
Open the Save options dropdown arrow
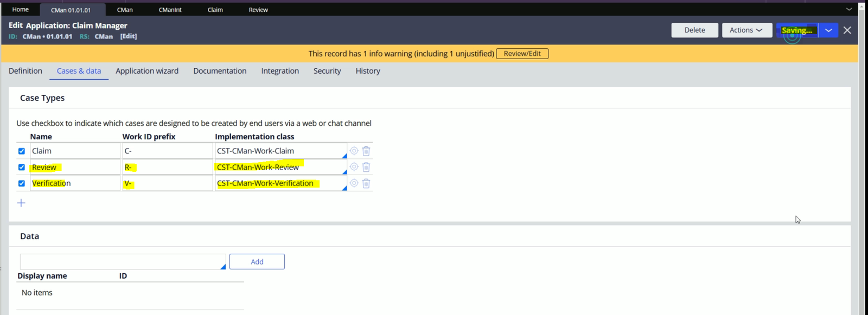[828, 30]
